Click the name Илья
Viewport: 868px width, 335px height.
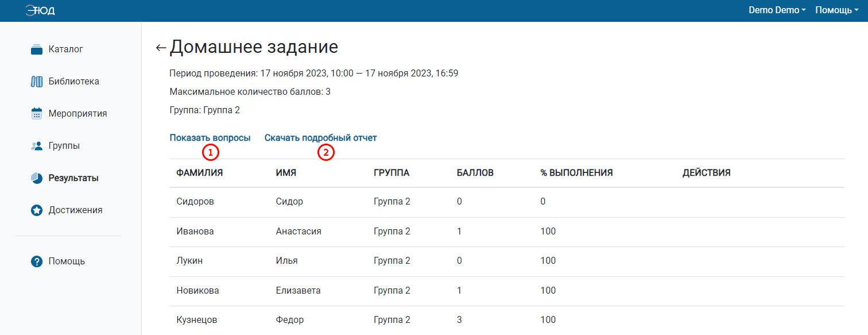(x=286, y=261)
